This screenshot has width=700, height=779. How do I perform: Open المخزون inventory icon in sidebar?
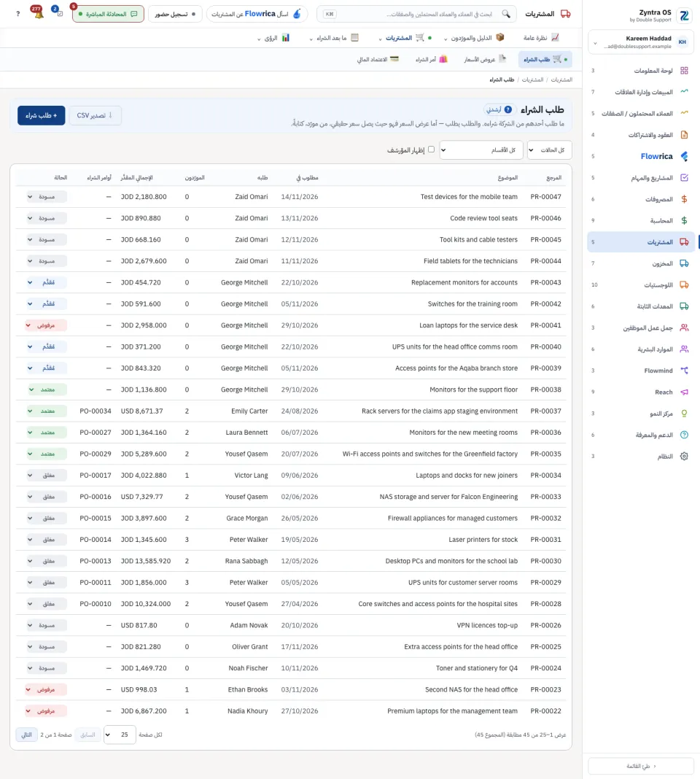[x=684, y=263]
